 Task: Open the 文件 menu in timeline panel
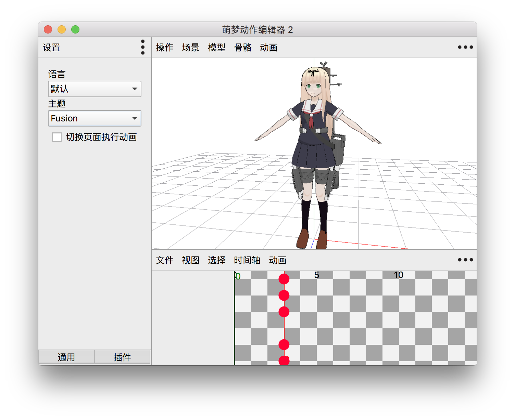point(165,260)
